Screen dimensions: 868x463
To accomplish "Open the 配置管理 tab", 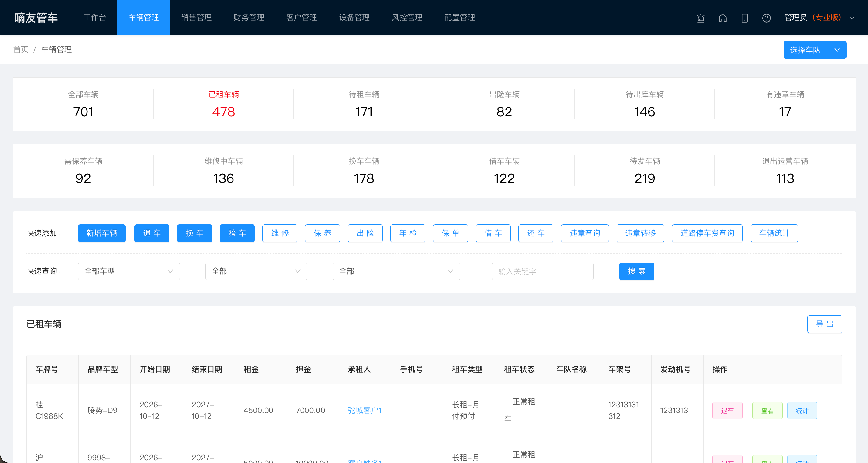I will pyautogui.click(x=459, y=17).
